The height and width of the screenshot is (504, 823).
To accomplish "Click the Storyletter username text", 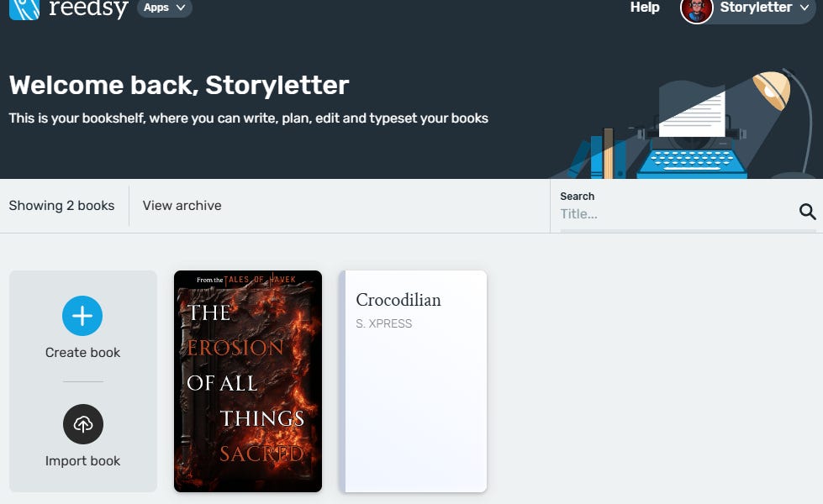I will point(757,8).
